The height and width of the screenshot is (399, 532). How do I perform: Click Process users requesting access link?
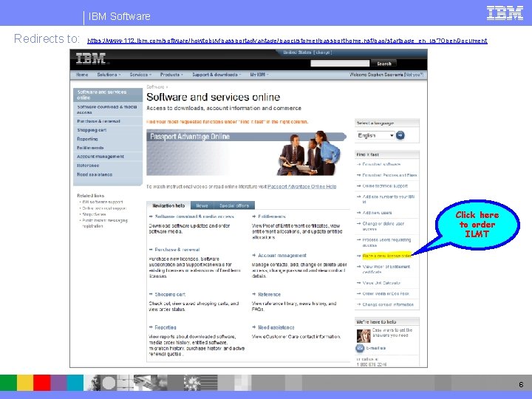tap(386, 242)
